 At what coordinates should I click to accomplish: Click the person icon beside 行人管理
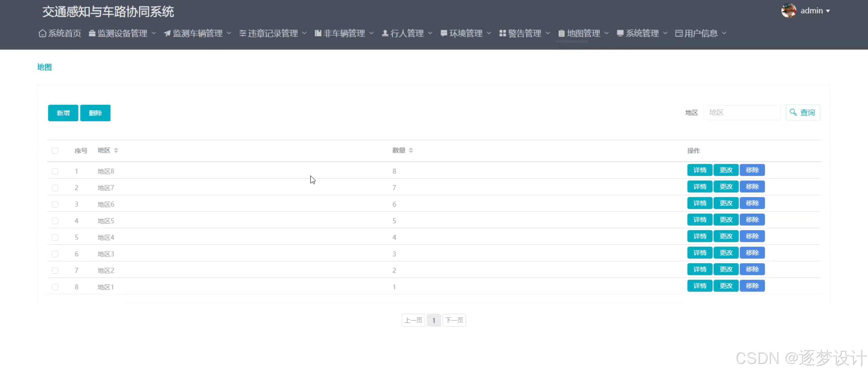point(385,33)
